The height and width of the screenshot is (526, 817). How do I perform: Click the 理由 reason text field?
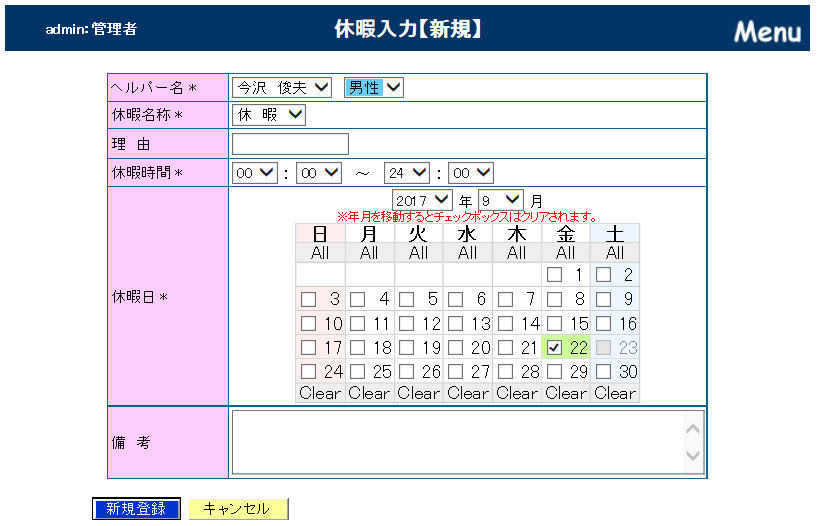pyautogui.click(x=290, y=144)
